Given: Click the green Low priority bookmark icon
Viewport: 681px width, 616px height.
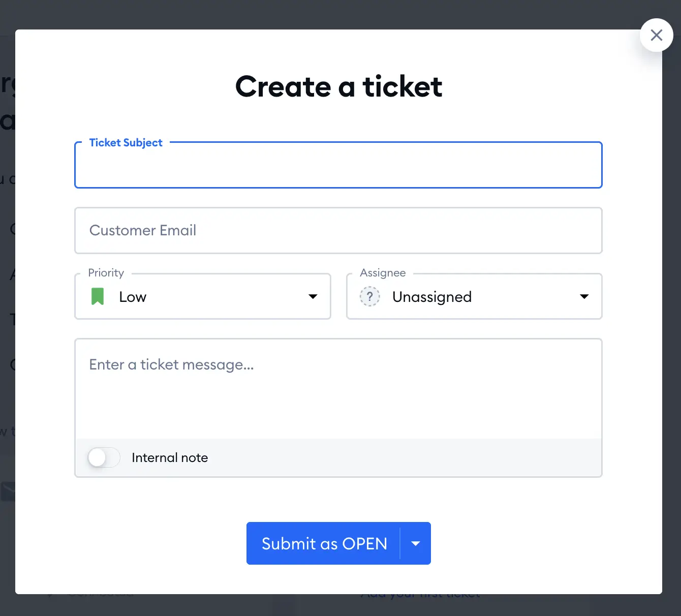Looking at the screenshot, I should click(98, 296).
